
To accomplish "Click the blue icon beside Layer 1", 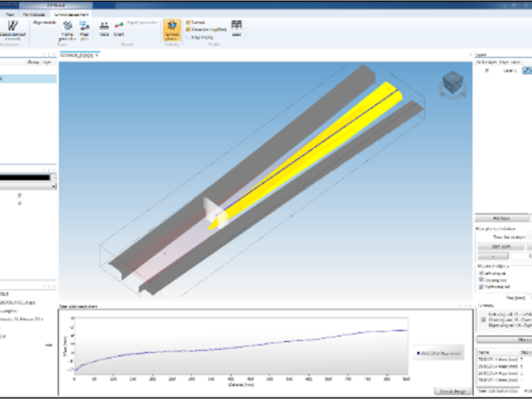I will tap(527, 70).
